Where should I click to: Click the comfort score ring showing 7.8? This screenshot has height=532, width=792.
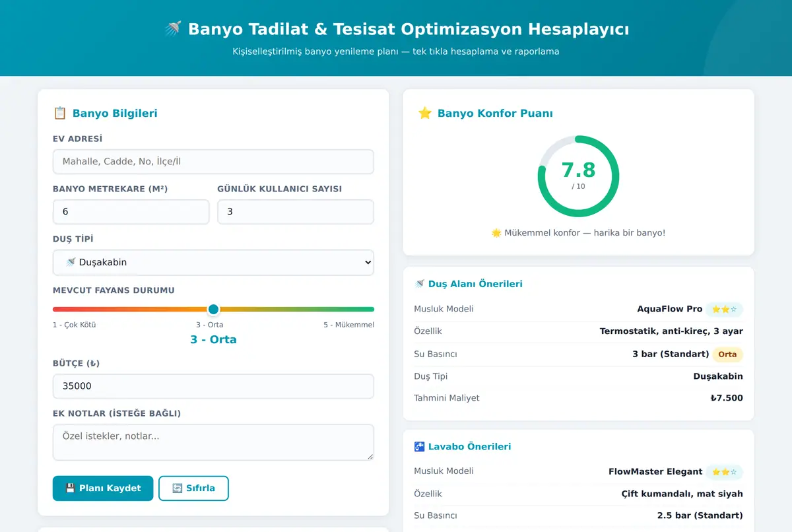point(578,176)
